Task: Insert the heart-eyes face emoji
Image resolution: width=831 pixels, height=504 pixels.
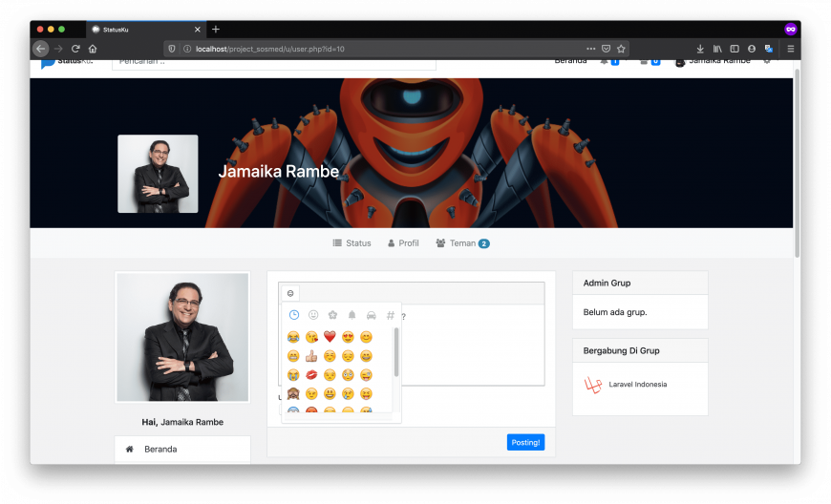Action: [x=348, y=337]
